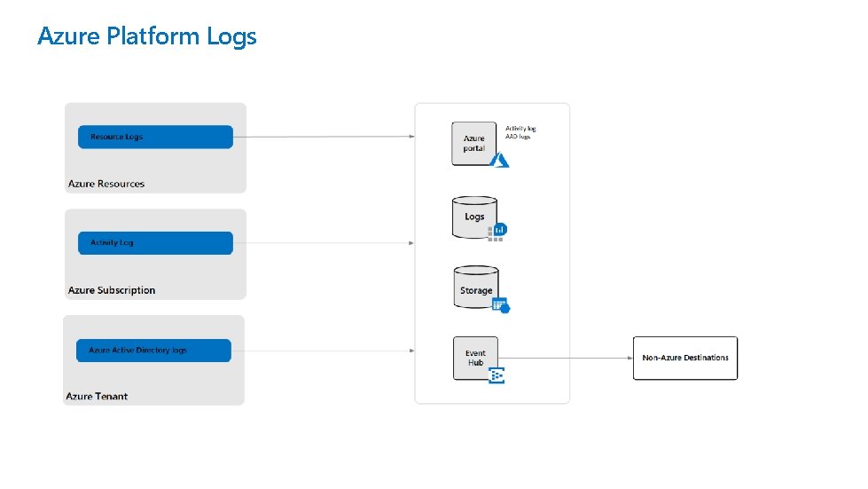Click the Azure portal box

coord(473,144)
